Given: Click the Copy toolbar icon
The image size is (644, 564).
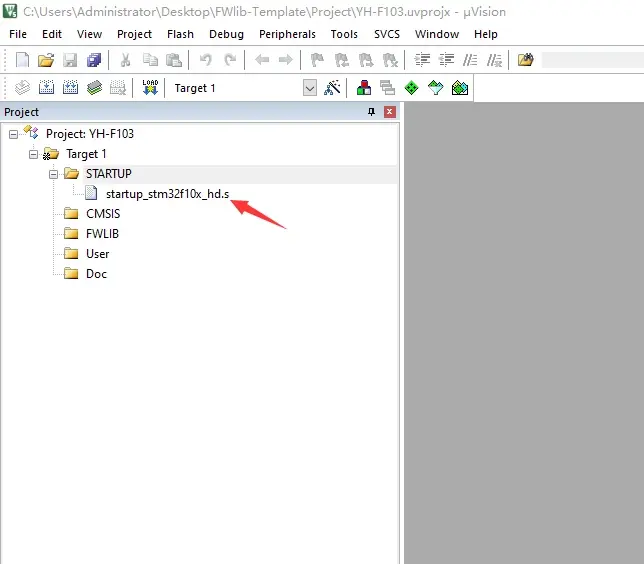Looking at the screenshot, I should point(150,60).
